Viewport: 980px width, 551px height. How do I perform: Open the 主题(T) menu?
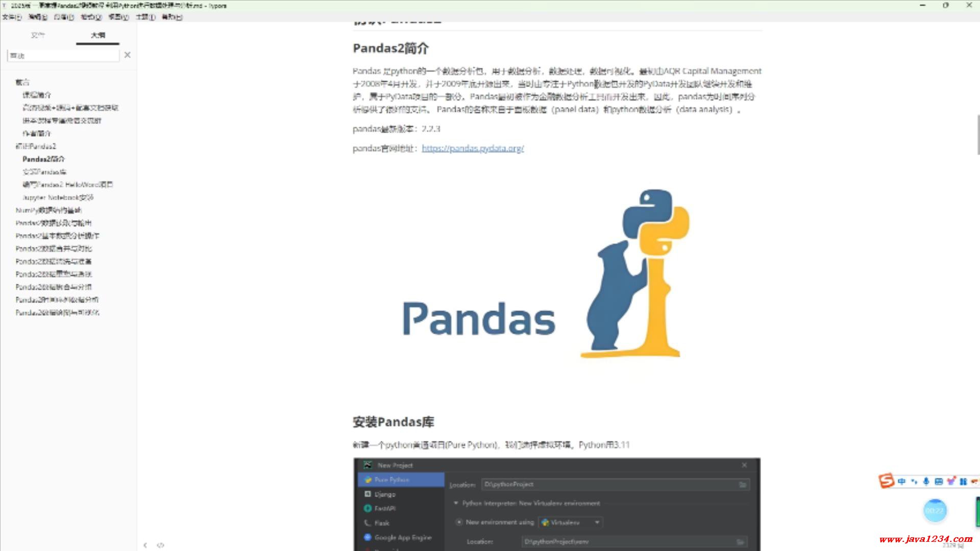[145, 17]
